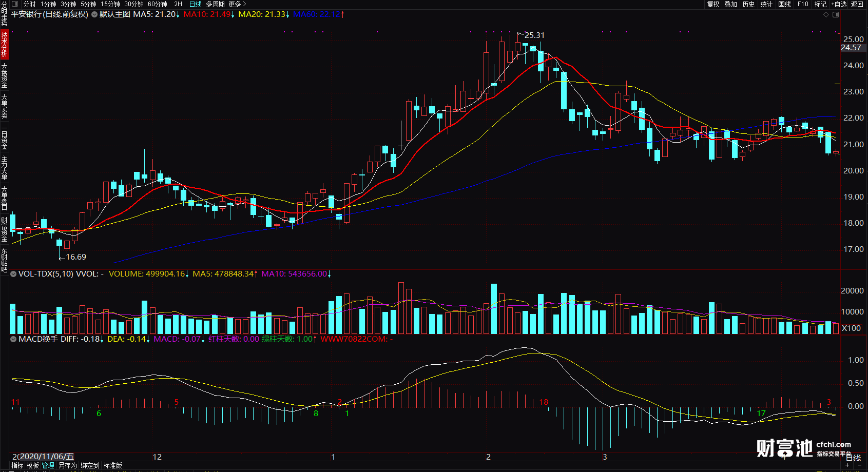Screen dimensions: 868x472
Task: Open the 财富资金 sidebar tab
Action: coord(4,230)
